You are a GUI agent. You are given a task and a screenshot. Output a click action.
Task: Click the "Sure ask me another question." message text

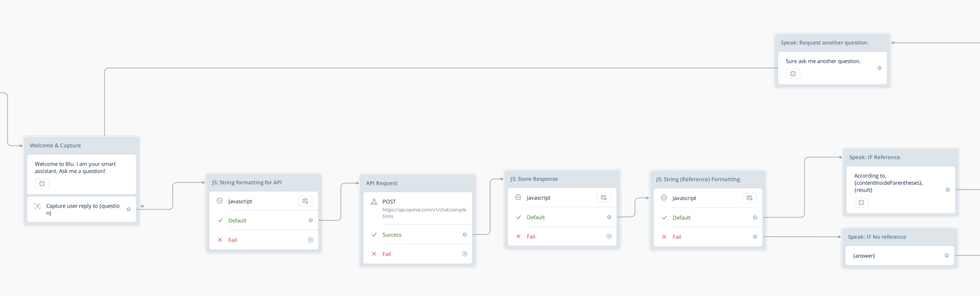tap(823, 61)
